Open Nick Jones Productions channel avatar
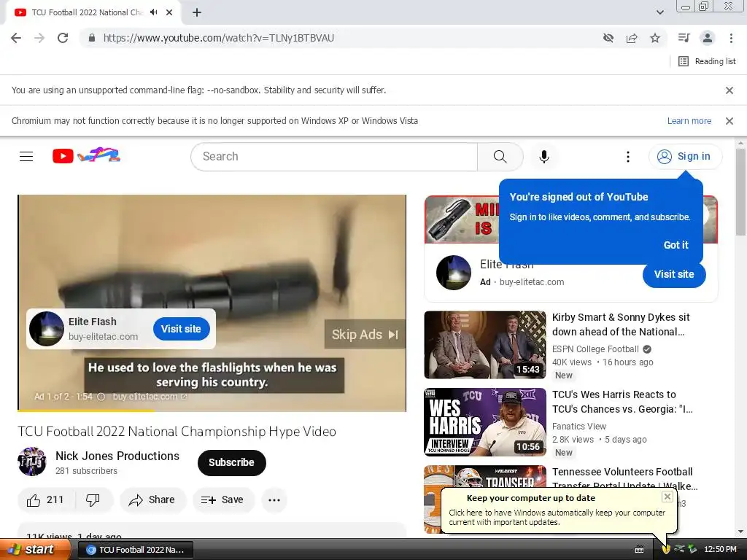The height and width of the screenshot is (560, 747). tap(32, 462)
